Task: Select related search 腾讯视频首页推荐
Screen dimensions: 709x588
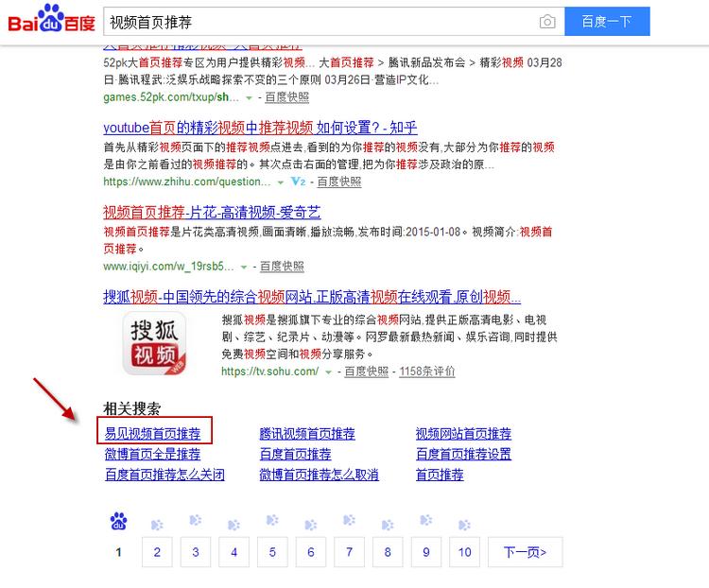Action: [307, 434]
